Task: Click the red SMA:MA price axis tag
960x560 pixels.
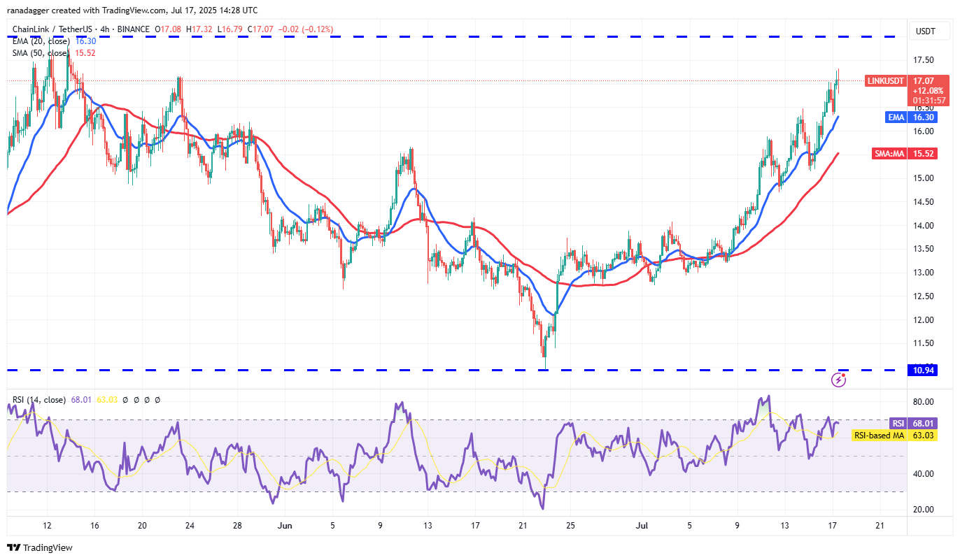Action: (889, 153)
